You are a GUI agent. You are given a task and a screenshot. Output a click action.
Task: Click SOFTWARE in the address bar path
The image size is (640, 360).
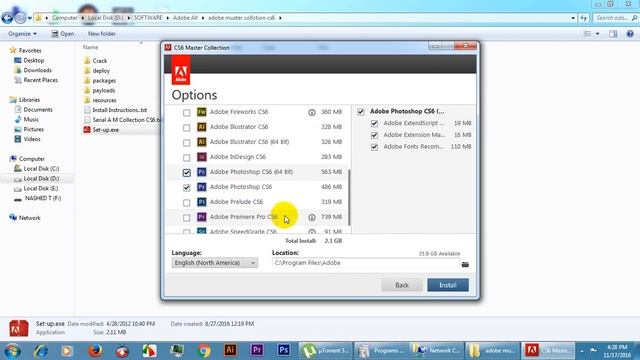tap(148, 18)
